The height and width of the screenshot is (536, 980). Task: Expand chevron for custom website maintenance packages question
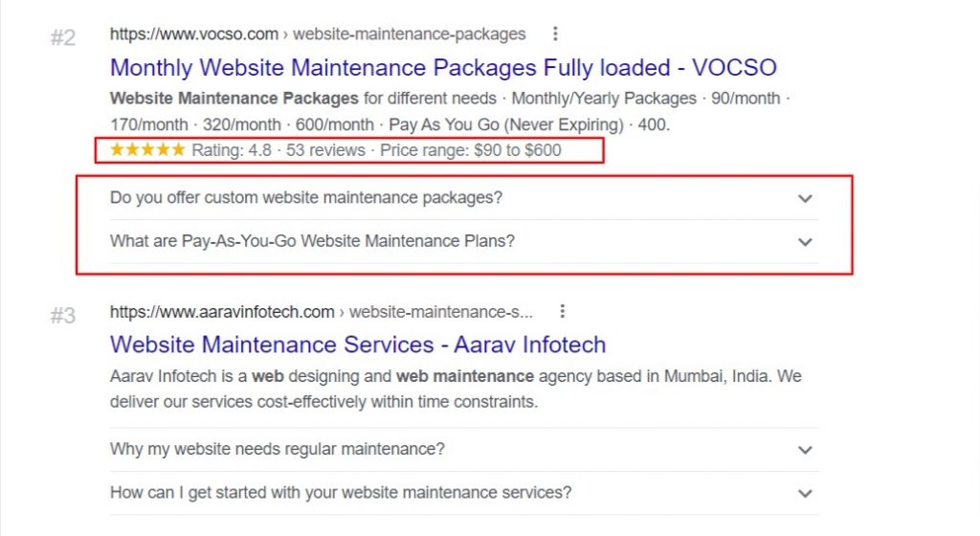805,198
